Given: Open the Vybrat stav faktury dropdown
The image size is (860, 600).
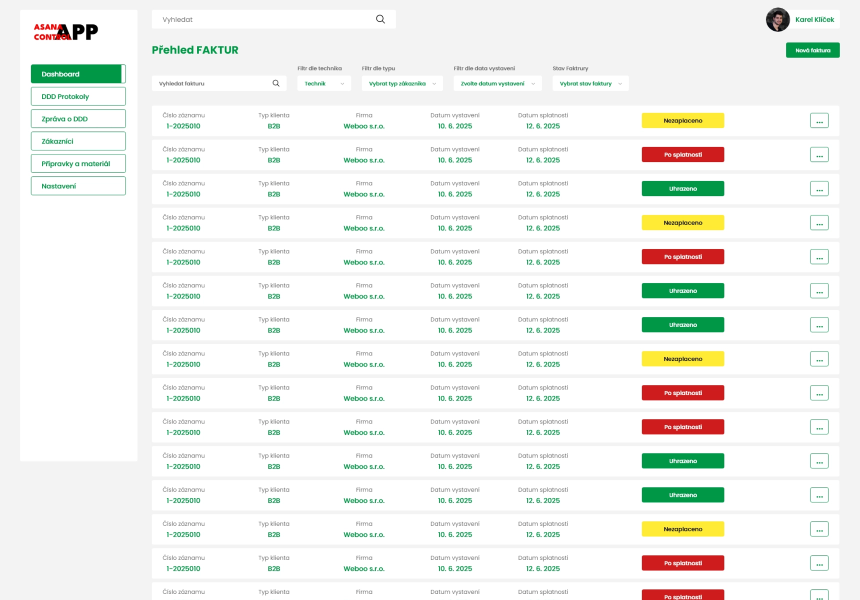Looking at the screenshot, I should 590,84.
